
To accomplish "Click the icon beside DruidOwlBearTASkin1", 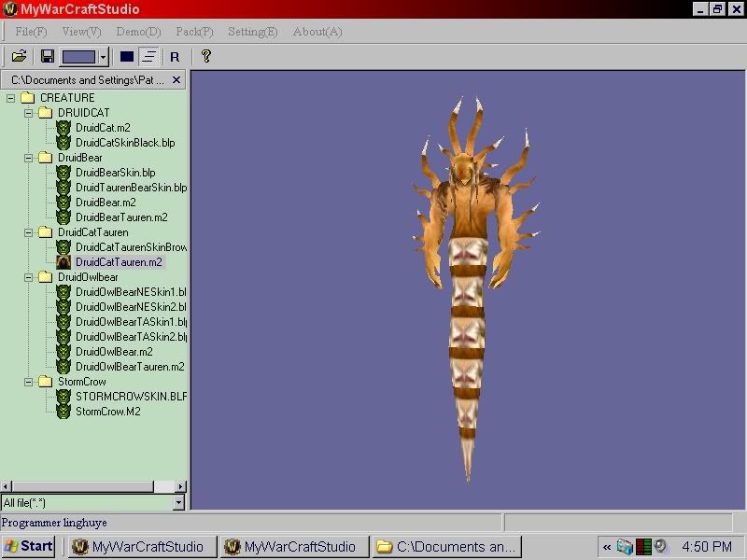I will pyautogui.click(x=63, y=321).
